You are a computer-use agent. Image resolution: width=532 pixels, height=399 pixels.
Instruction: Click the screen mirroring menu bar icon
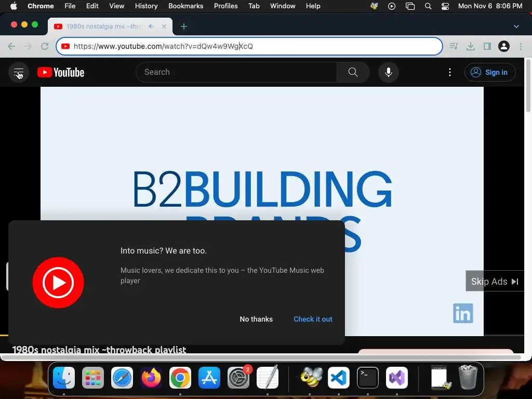pos(410,6)
